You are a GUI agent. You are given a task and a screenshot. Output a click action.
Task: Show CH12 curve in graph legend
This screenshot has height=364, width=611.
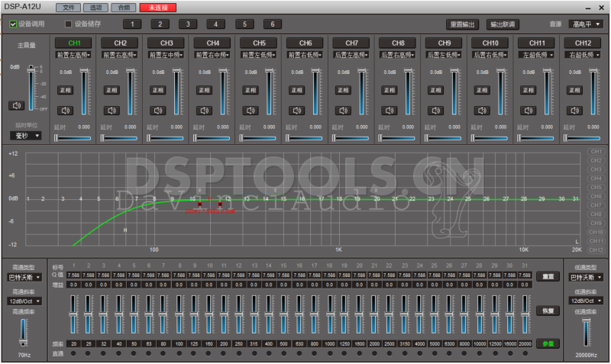(596, 250)
